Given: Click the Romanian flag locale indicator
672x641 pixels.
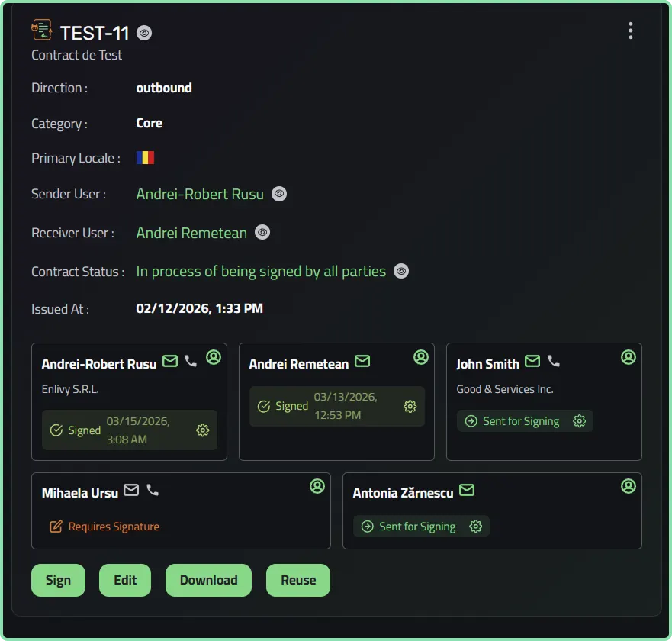Looking at the screenshot, I should (145, 158).
